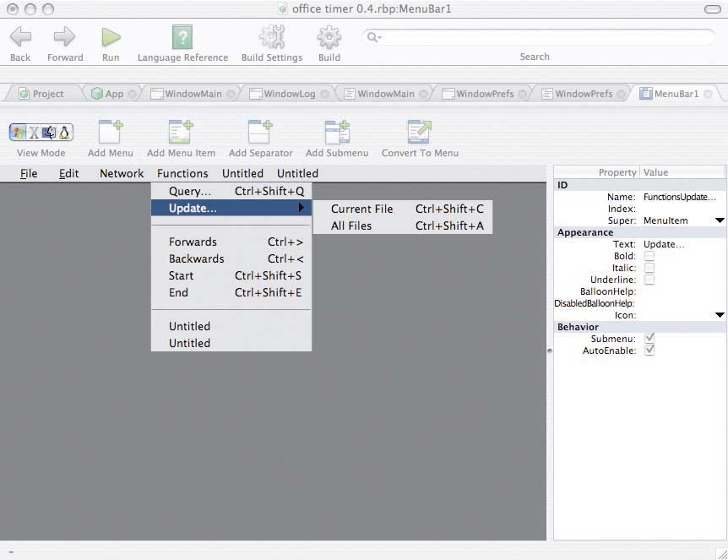Open the Language Reference help icon
Image resolution: width=728 pixels, height=560 pixels.
click(182, 37)
